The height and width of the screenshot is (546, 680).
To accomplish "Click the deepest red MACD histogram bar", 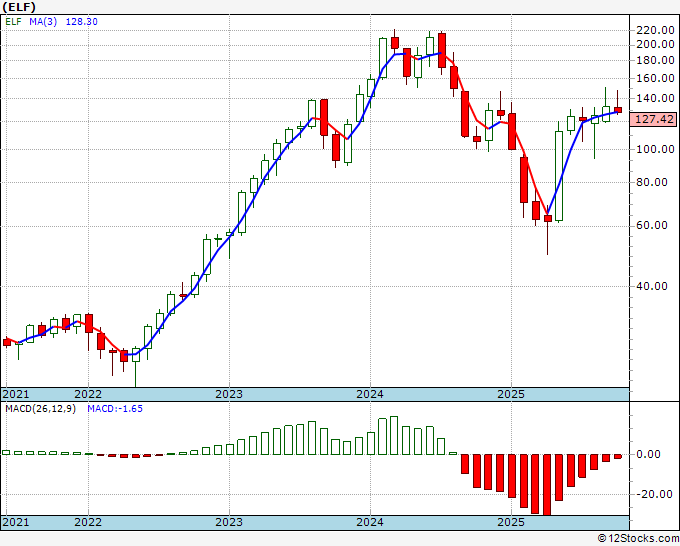I will point(547,485).
